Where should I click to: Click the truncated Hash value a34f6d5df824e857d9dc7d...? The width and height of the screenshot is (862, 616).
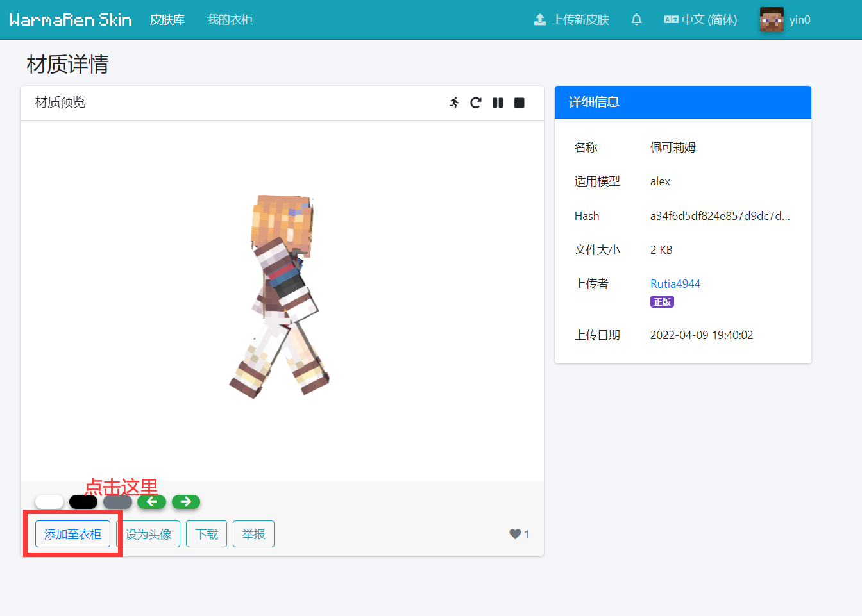click(x=720, y=216)
